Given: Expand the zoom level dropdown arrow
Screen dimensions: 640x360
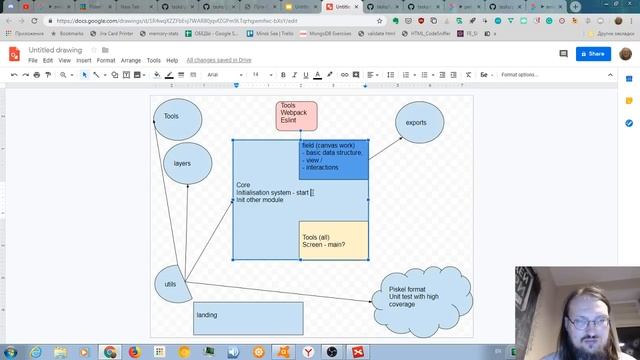Looking at the screenshot, I should pos(72,75).
